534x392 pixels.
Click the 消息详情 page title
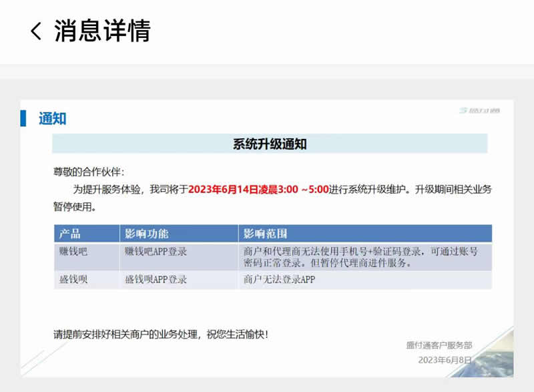(x=102, y=31)
